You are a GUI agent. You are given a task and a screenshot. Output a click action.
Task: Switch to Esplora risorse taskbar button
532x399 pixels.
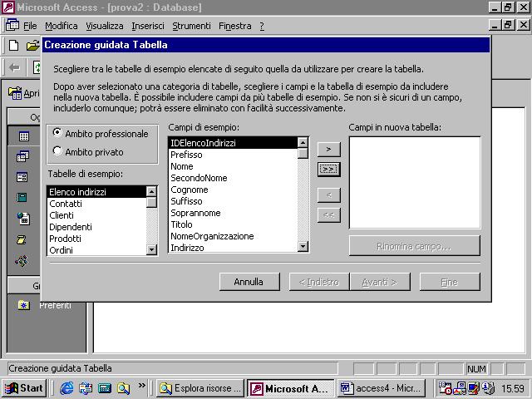[200, 388]
